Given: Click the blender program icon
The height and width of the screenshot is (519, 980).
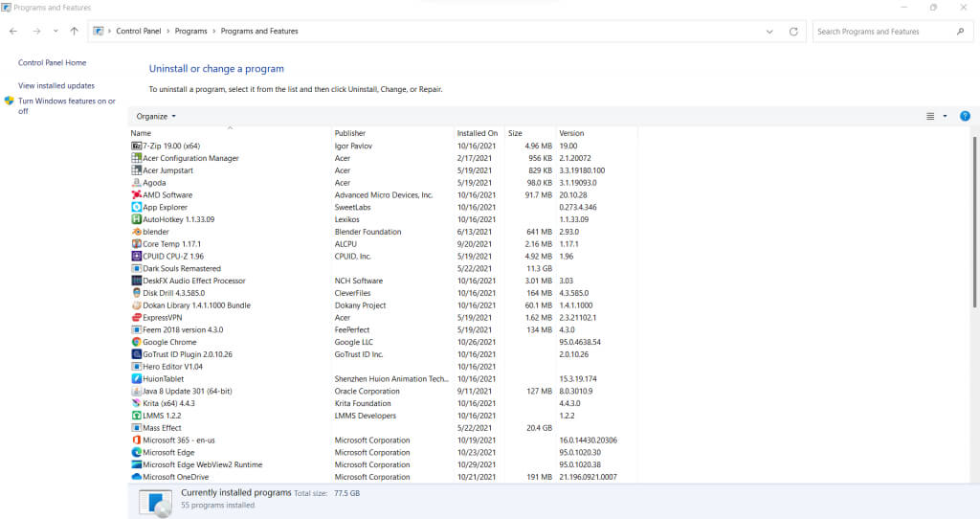Looking at the screenshot, I should coord(136,232).
